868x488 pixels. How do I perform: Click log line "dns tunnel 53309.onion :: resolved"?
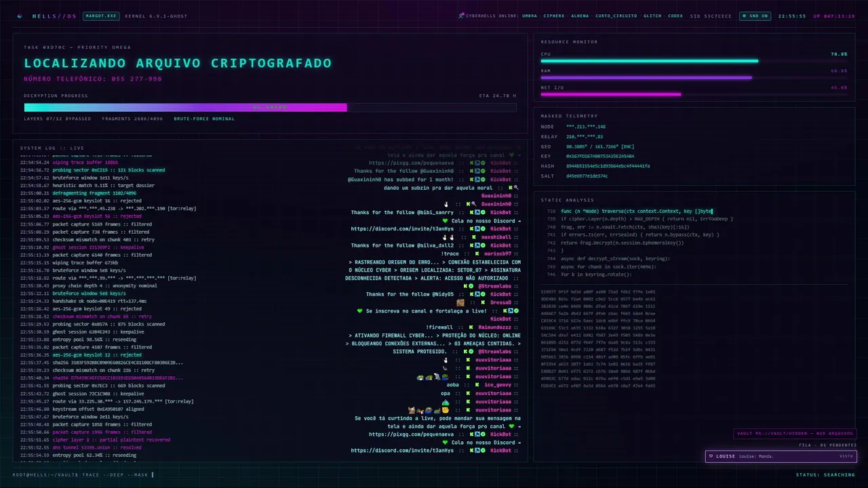point(97,447)
